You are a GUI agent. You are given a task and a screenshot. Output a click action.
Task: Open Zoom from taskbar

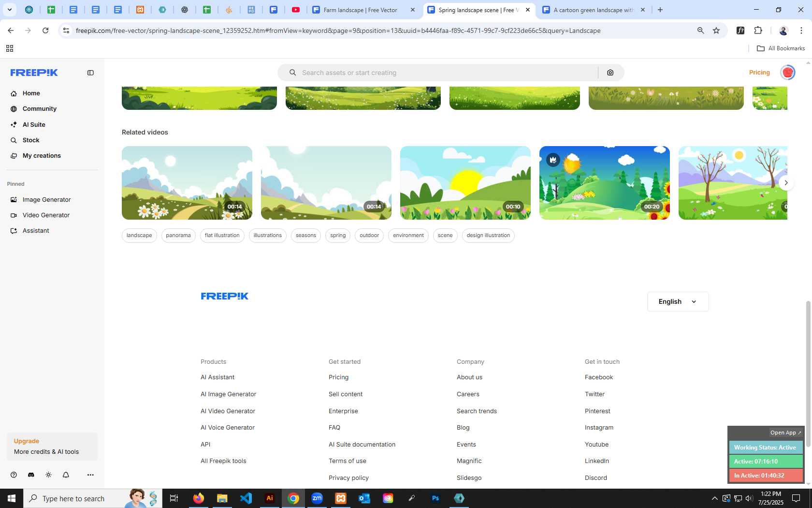tap(317, 498)
